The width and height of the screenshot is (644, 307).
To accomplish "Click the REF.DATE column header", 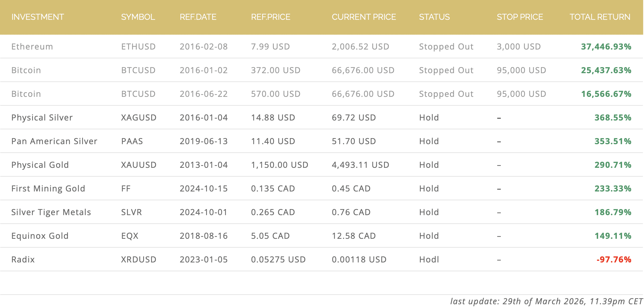I will coord(198,17).
